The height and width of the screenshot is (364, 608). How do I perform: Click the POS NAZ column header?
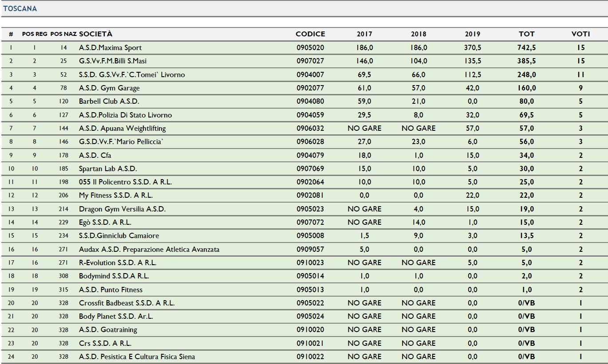click(x=63, y=34)
